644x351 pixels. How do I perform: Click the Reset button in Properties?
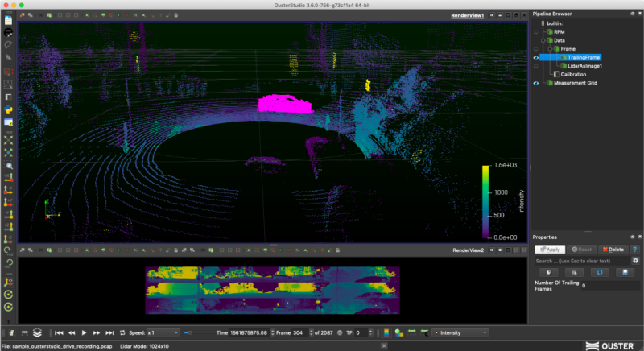pyautogui.click(x=581, y=250)
